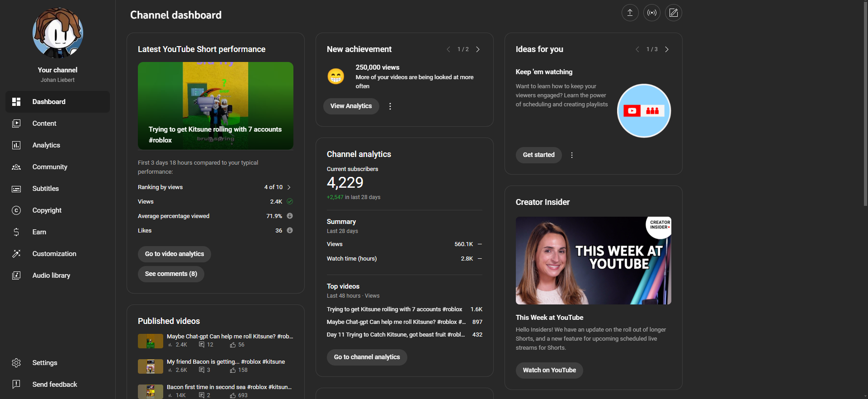The image size is (868, 399).
Task: Show previous idea with left chevron
Action: click(x=637, y=49)
